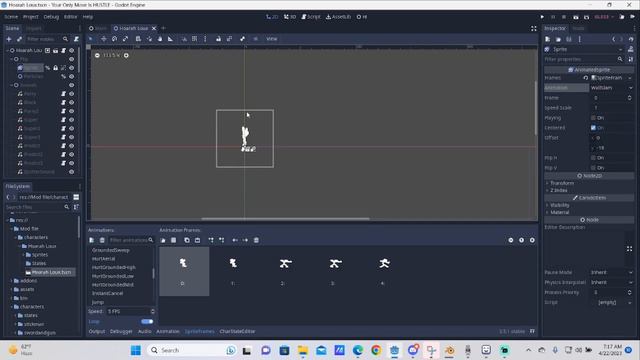
Task: Toggle visibility of the Parry sound node
Action: [x=71, y=93]
